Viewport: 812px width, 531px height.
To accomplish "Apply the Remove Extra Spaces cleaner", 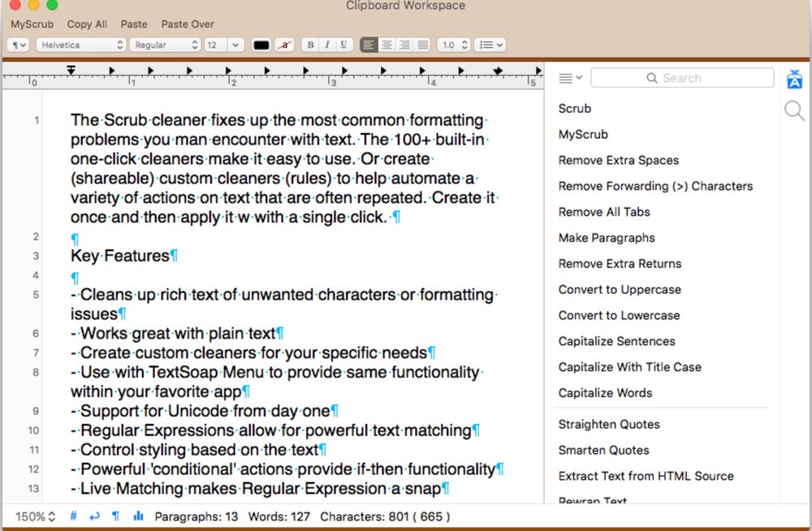I will click(619, 160).
